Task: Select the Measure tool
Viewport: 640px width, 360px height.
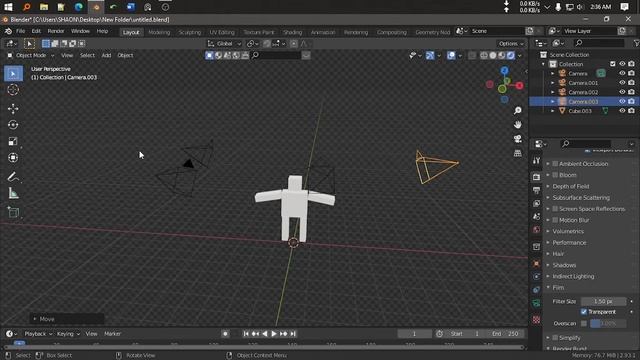Action: pos(13,193)
